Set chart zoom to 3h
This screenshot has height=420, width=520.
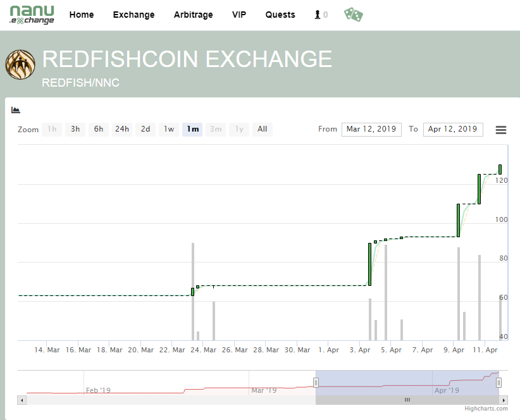75,129
